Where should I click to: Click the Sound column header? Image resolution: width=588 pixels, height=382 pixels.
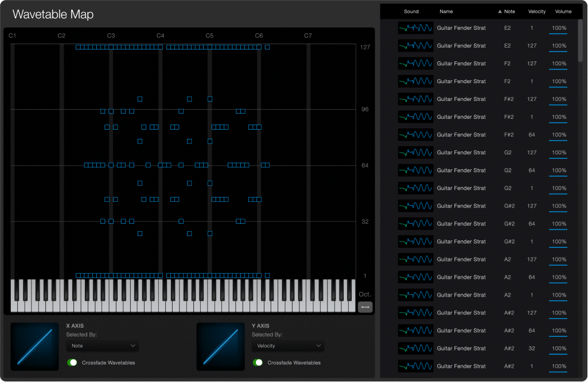[411, 11]
